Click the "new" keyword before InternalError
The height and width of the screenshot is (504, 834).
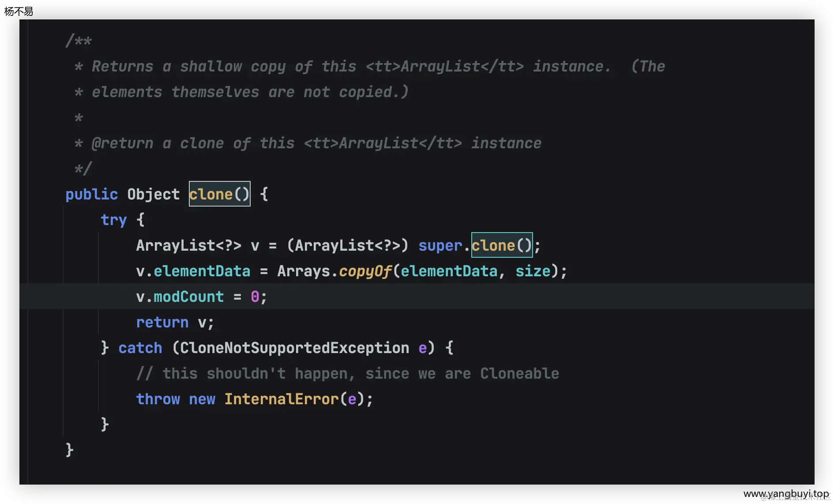click(202, 399)
